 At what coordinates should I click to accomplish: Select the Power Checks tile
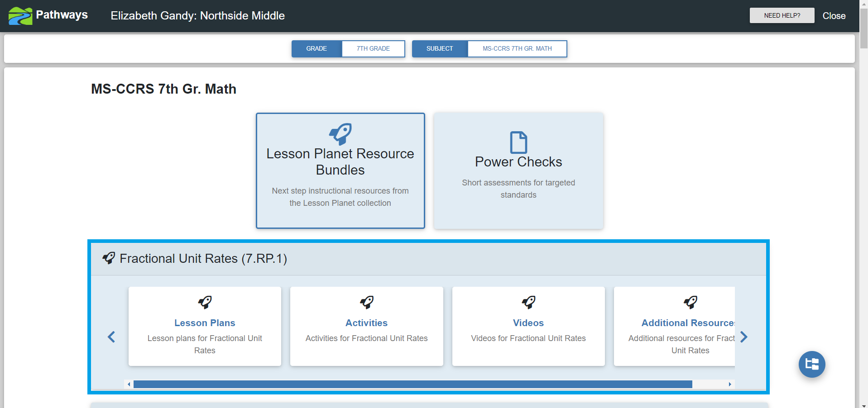click(518, 171)
